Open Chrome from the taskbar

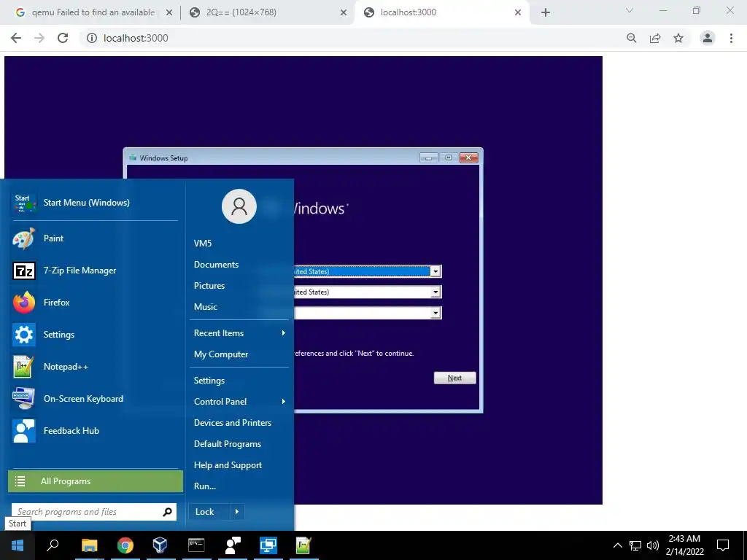tap(125, 545)
